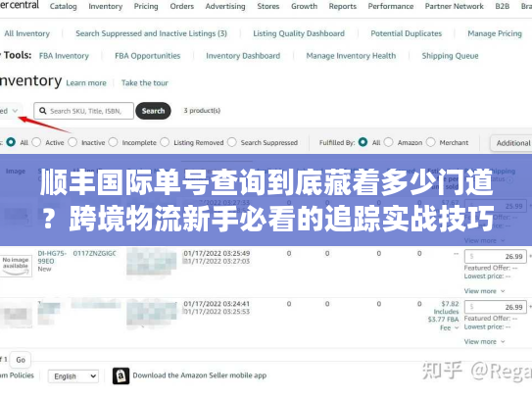This screenshot has height=400, width=532.
Task: Open FBA Opportunities tool
Action: click(x=148, y=56)
